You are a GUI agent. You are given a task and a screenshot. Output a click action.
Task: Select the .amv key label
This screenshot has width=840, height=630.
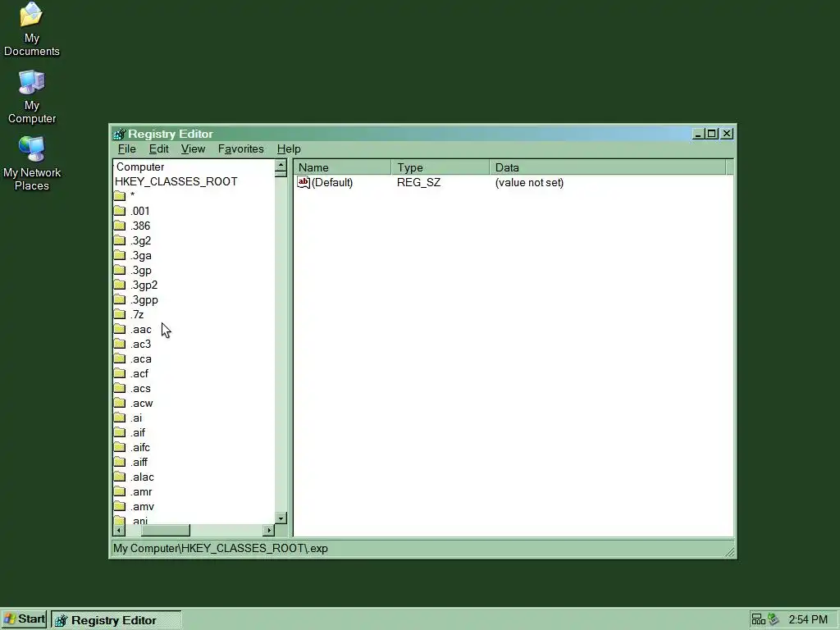pos(142,507)
